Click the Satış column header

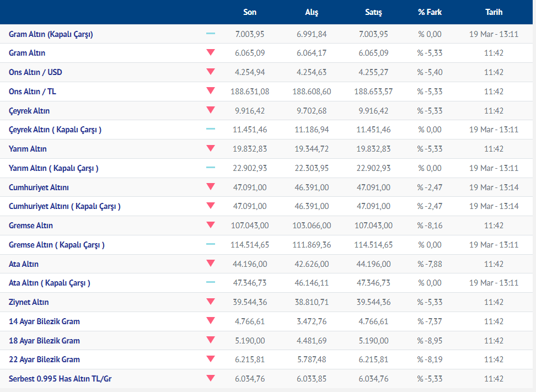click(373, 12)
